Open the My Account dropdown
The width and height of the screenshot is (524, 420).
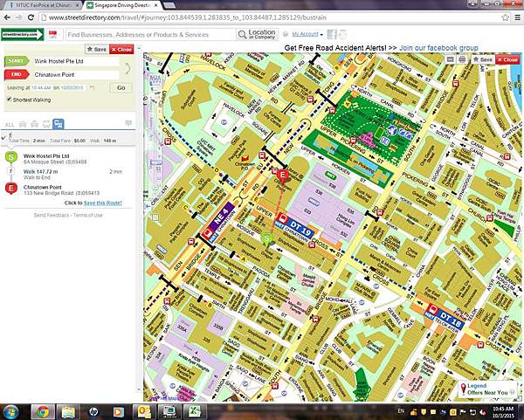tap(307, 34)
